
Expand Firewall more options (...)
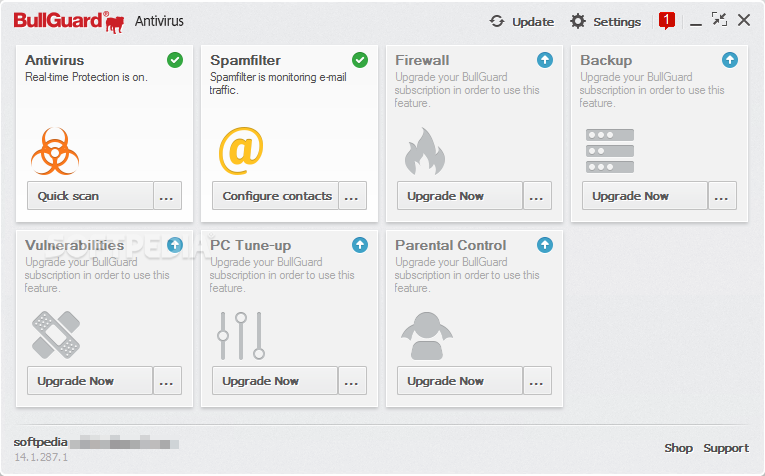[537, 196]
